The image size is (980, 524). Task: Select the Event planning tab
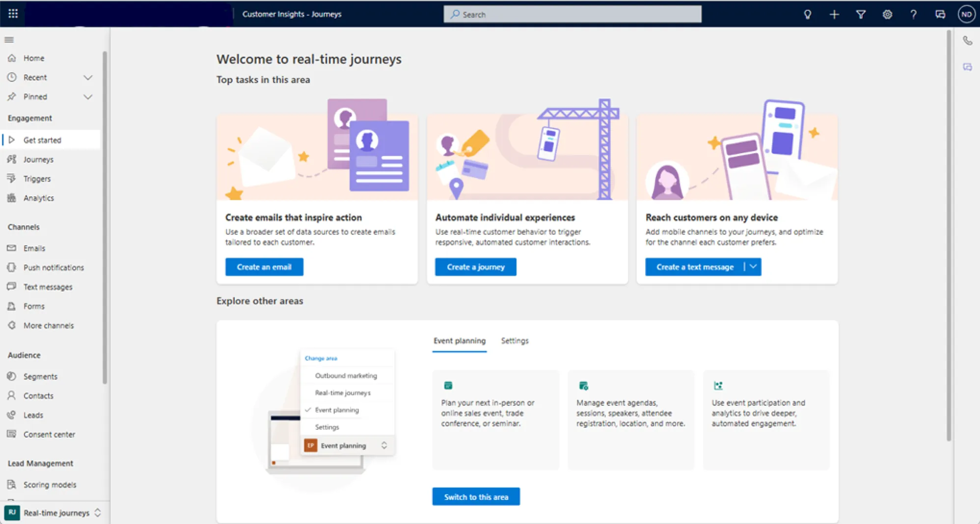460,341
